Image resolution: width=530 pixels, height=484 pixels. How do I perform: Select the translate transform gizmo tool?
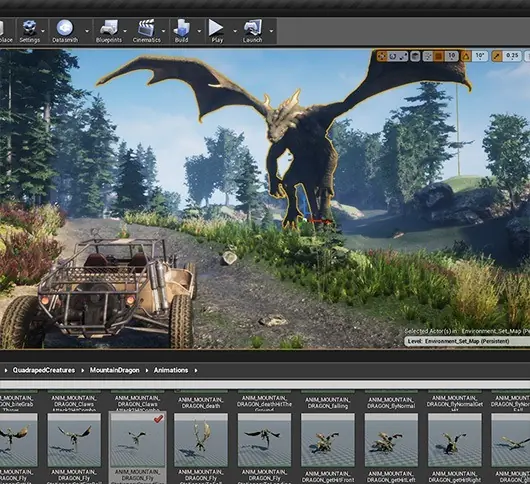click(382, 56)
